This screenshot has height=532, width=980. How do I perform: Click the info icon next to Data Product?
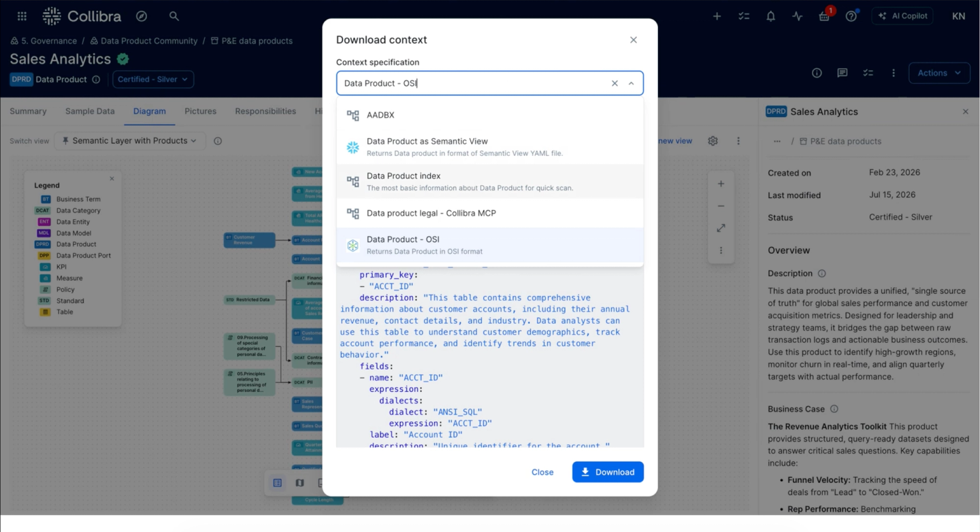click(x=96, y=80)
